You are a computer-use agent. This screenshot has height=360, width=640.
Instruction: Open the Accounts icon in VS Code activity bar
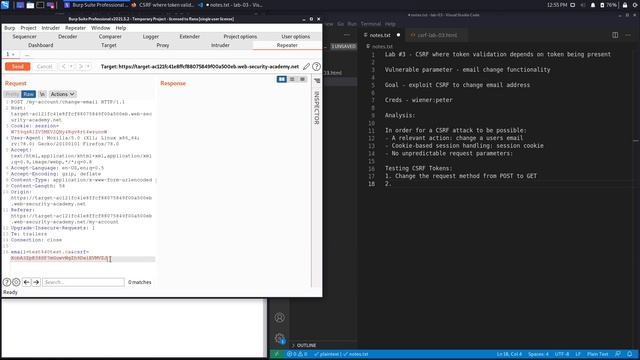[x=280, y=317]
